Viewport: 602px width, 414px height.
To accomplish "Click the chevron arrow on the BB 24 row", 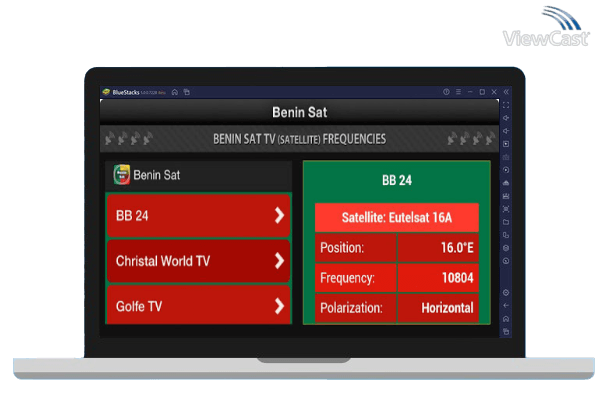I will click(280, 215).
